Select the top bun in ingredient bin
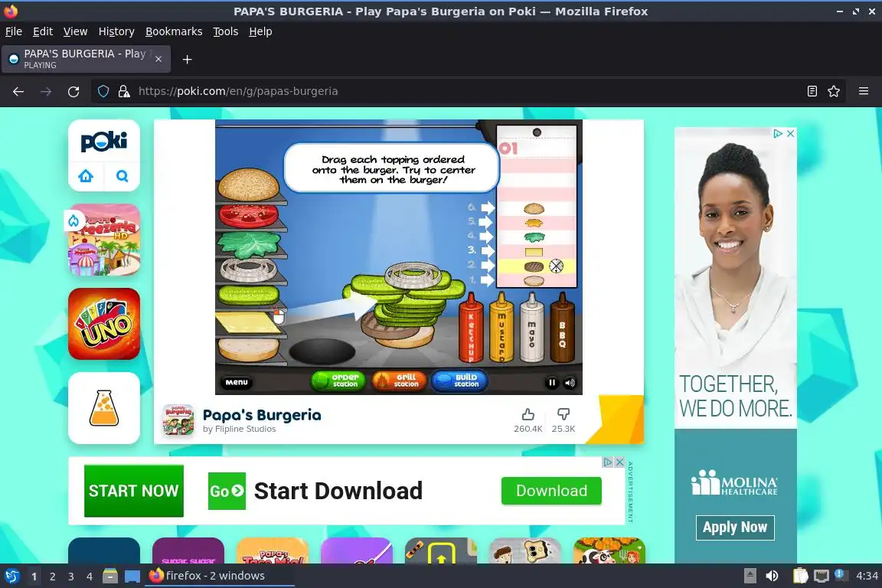 [x=249, y=185]
